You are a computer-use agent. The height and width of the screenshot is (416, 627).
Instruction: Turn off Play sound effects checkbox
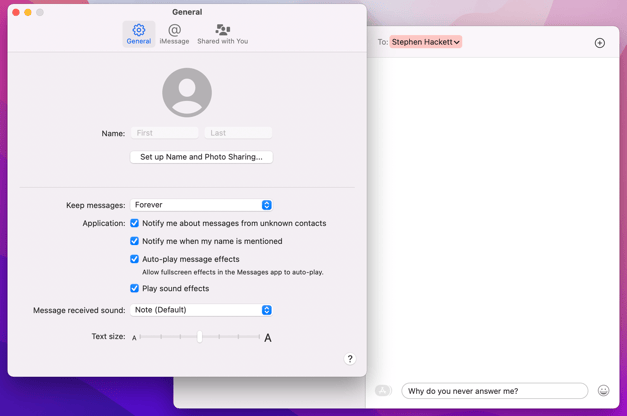click(x=134, y=288)
